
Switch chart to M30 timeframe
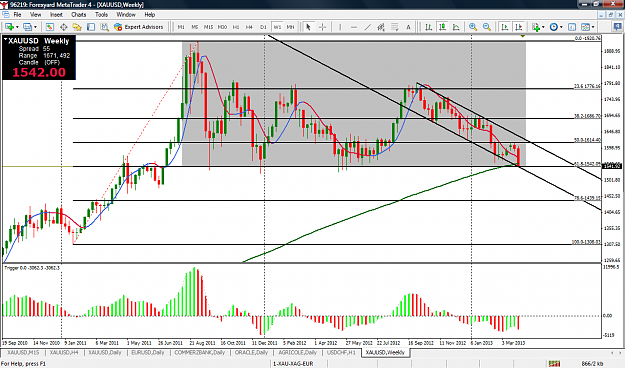point(222,27)
